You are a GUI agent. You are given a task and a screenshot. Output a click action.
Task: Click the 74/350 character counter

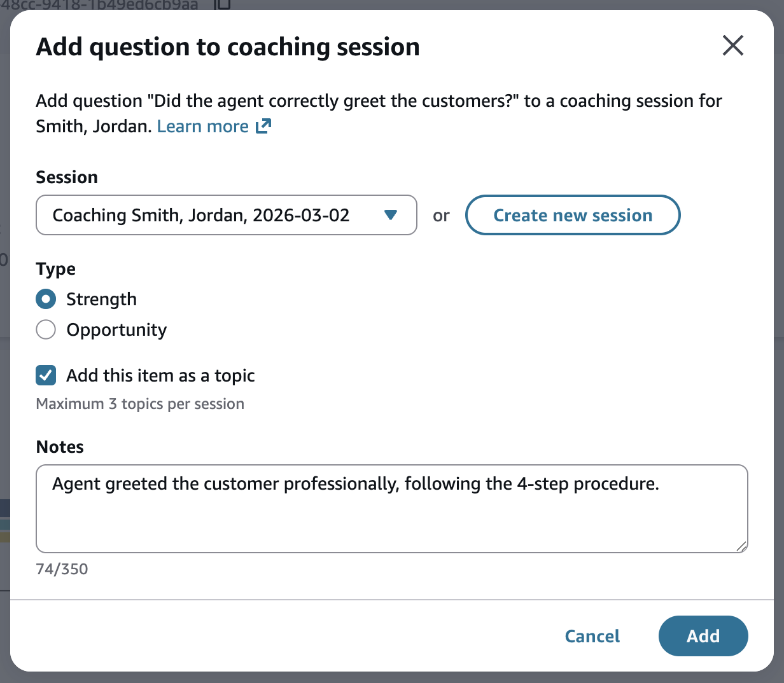(x=62, y=569)
